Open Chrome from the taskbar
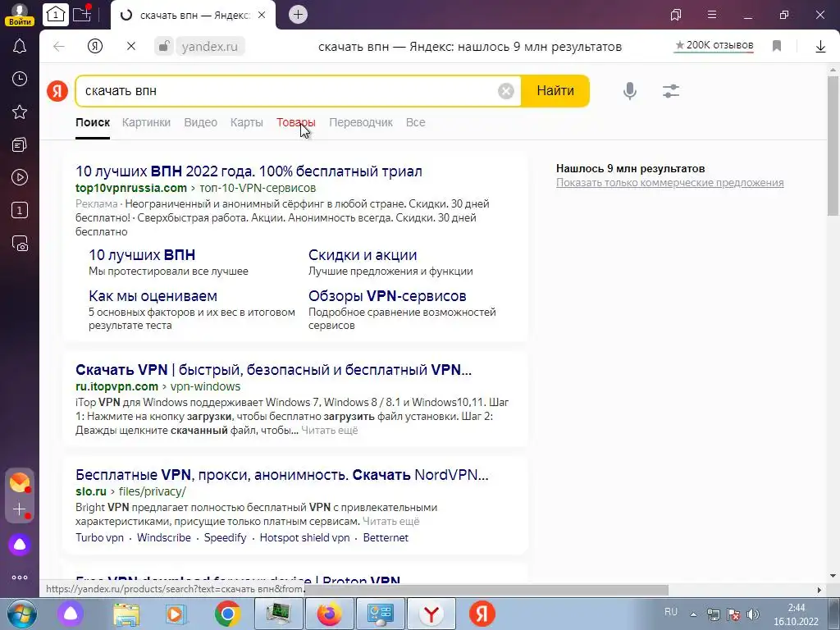 tap(228, 614)
